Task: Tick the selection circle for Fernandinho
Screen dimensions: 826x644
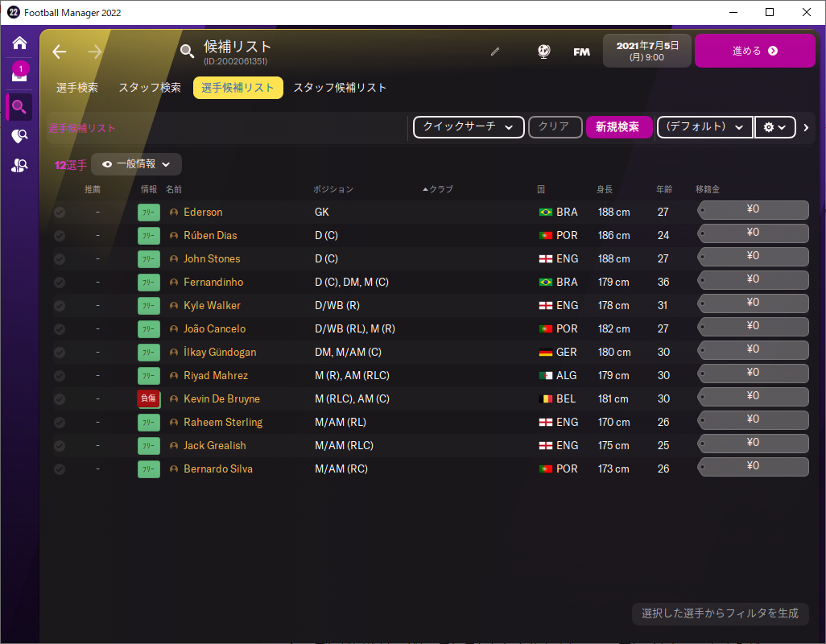Action: pyautogui.click(x=60, y=283)
